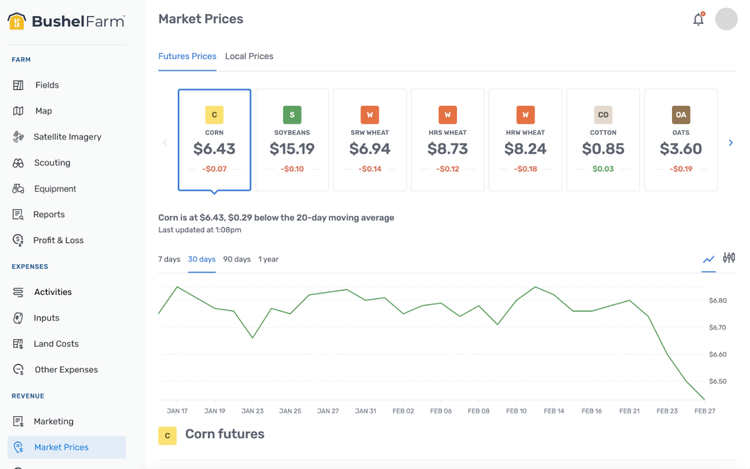
Task: Click the Other Expenses icon
Action: (x=18, y=370)
